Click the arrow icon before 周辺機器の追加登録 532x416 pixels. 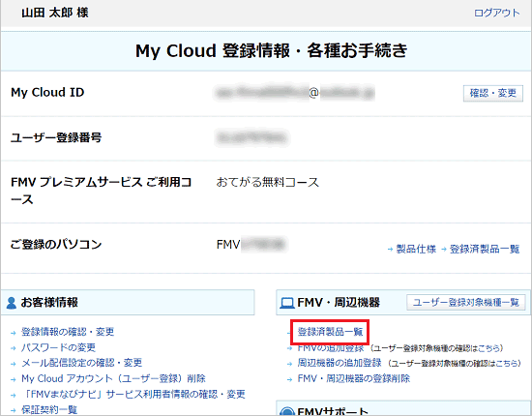[x=289, y=364]
